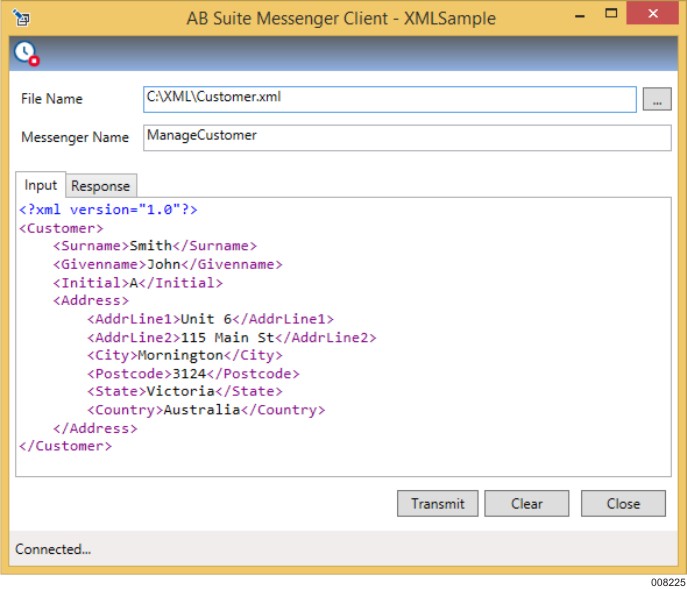
Task: Click the Messenger Name label
Action: pos(75,138)
